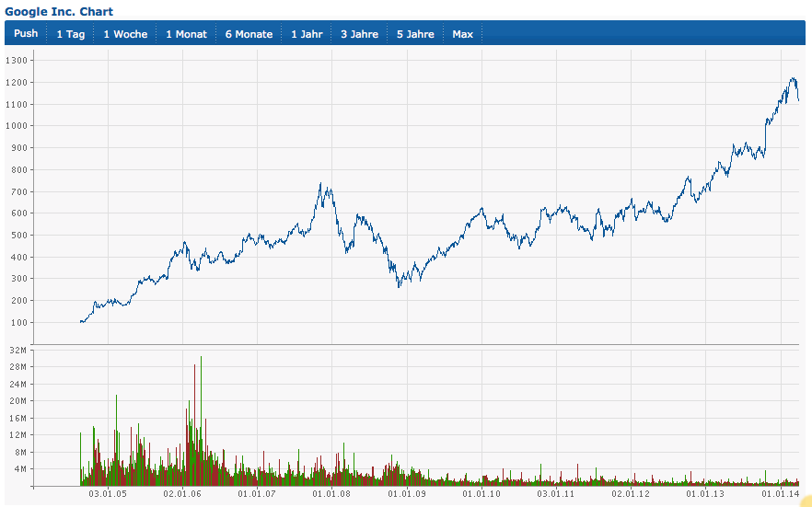Show the 1 Monat chart range

(x=186, y=34)
